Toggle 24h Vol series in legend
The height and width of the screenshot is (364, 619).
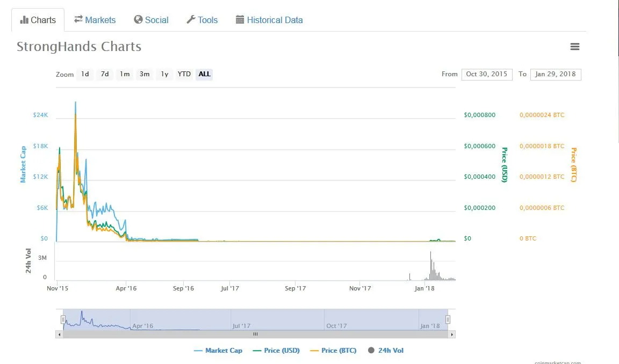click(x=386, y=350)
